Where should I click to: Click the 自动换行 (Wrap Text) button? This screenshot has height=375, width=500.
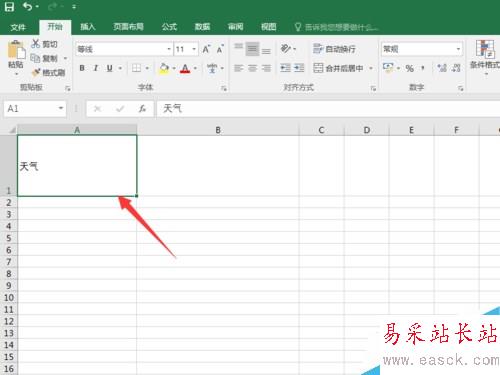[334, 49]
